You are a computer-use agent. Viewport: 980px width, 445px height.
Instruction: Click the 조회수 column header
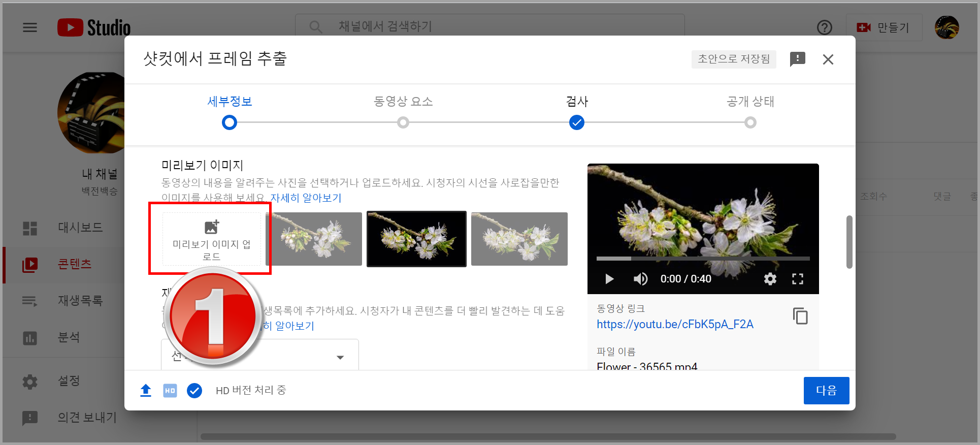pos(873,196)
